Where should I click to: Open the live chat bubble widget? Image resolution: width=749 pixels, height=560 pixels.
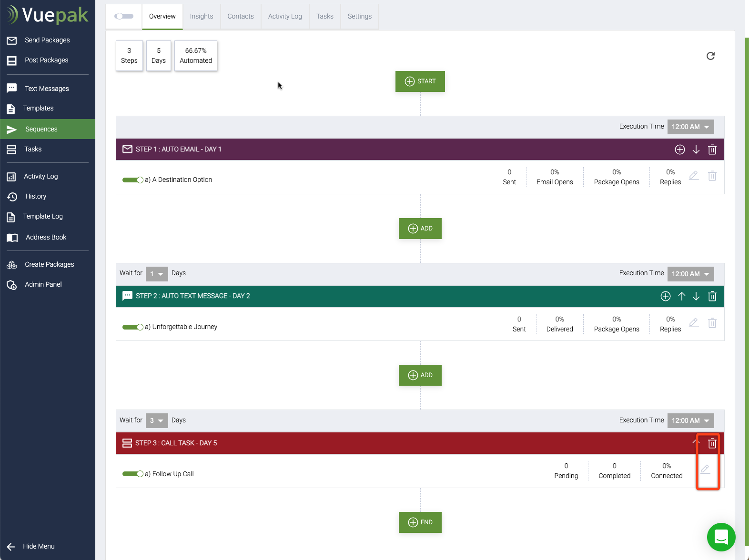click(x=721, y=537)
